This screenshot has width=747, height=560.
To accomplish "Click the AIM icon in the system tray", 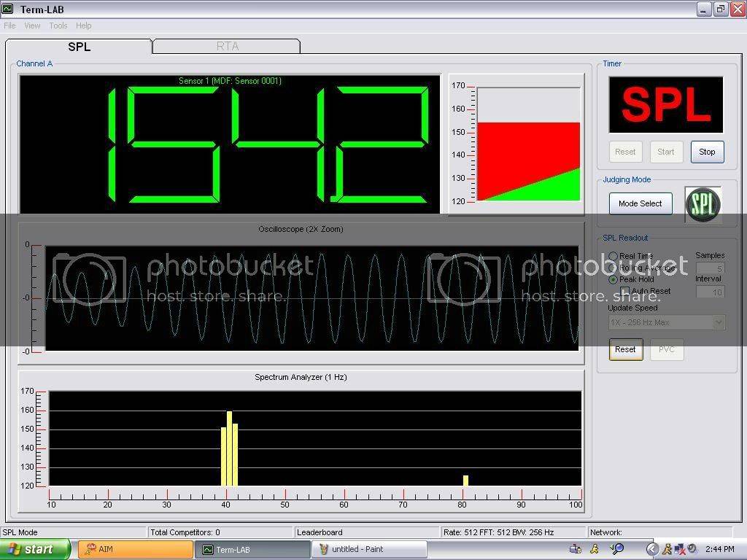I will [x=667, y=549].
